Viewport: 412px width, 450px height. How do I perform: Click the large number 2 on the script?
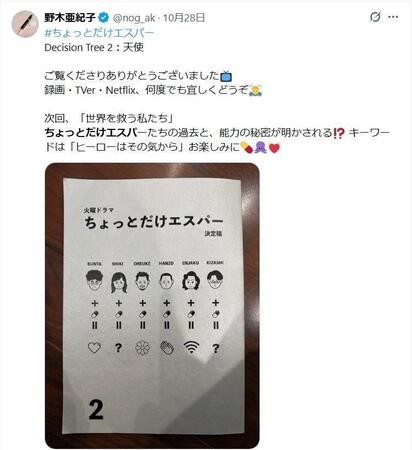[x=96, y=410]
